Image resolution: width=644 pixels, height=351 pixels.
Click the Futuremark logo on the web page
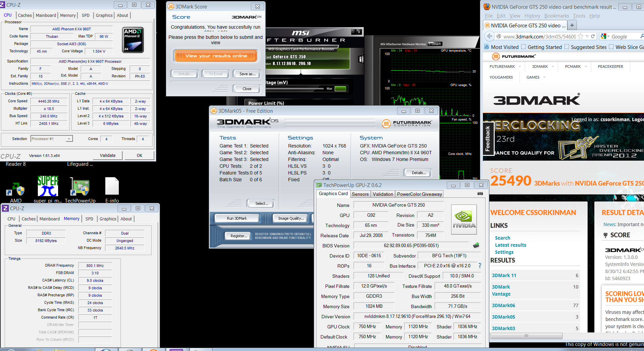pos(514,56)
